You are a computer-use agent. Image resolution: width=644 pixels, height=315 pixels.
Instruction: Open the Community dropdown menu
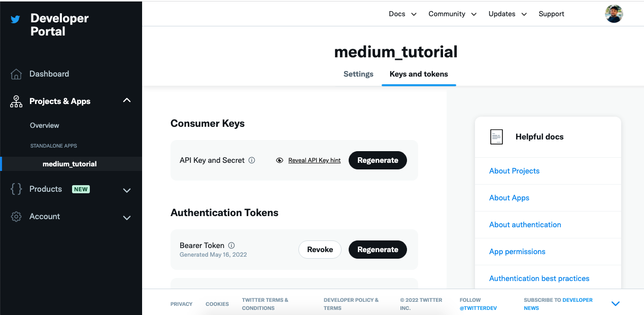(x=453, y=14)
